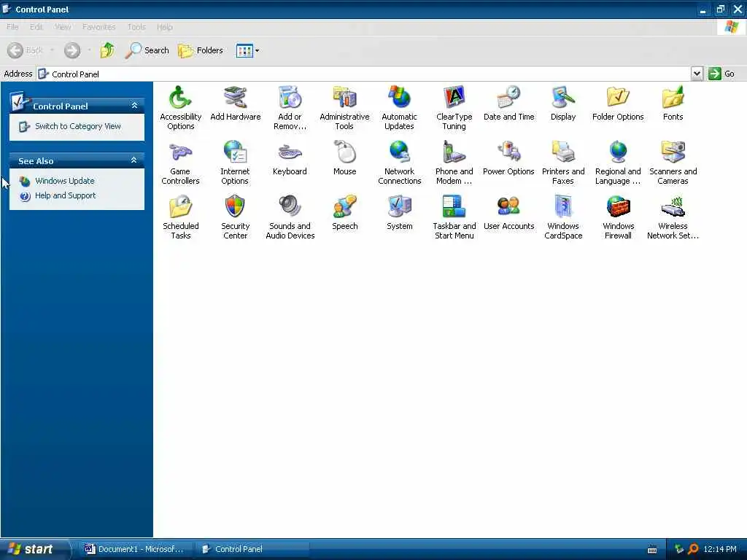Select the Security Center shield icon
747x560 pixels.
coord(236,206)
